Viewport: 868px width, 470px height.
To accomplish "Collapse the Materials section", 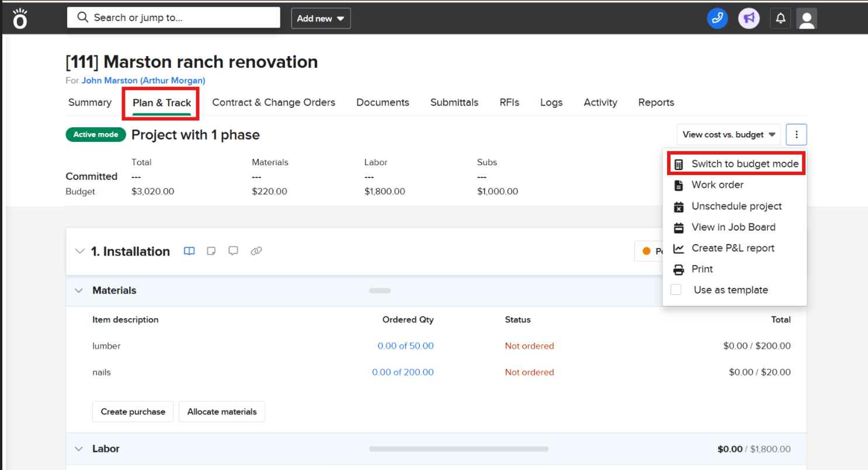I will point(79,291).
